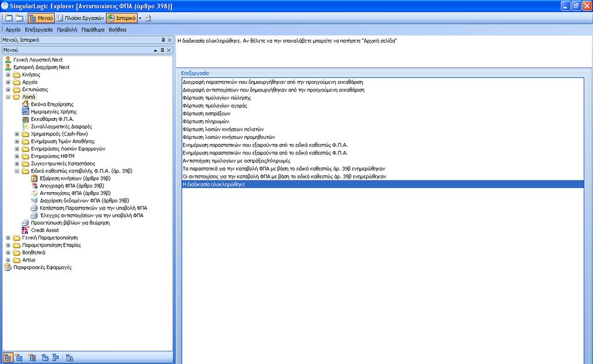Open Ημερομηνίες Χρήσης calendar icon

25,112
